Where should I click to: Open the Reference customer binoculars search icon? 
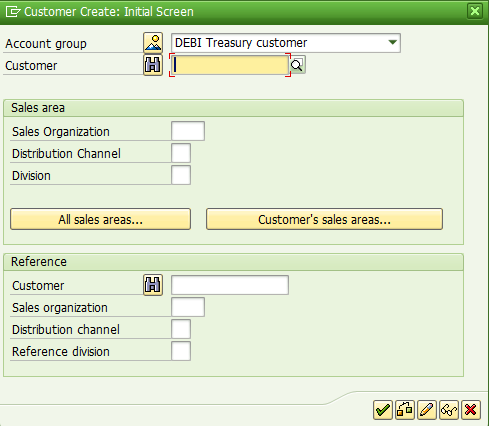153,285
